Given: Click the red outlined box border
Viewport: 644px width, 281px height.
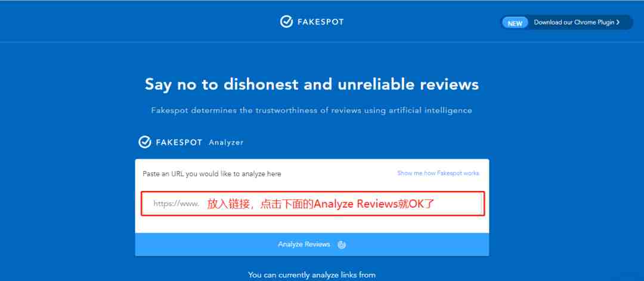Looking at the screenshot, I should [312, 192].
